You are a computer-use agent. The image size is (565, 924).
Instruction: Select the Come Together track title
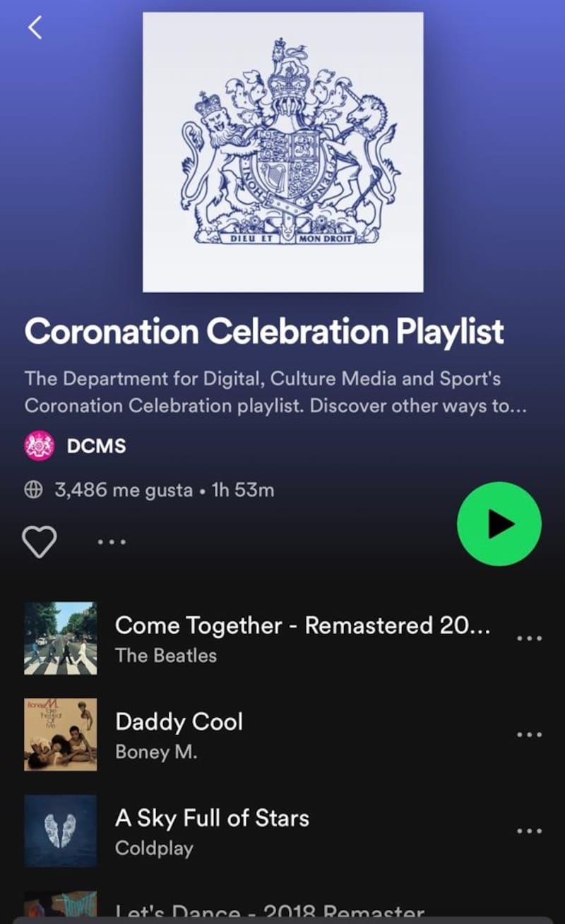[302, 625]
